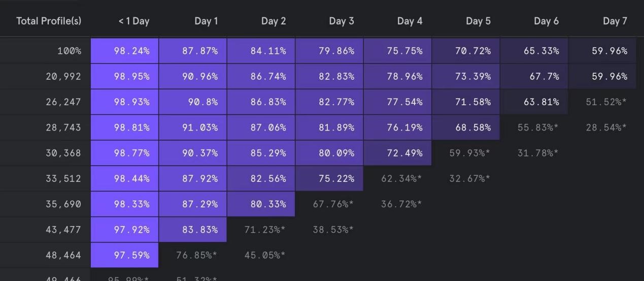This screenshot has height=281, width=644.
Task: Click the 100% total profiles row label
Action: tap(69, 51)
